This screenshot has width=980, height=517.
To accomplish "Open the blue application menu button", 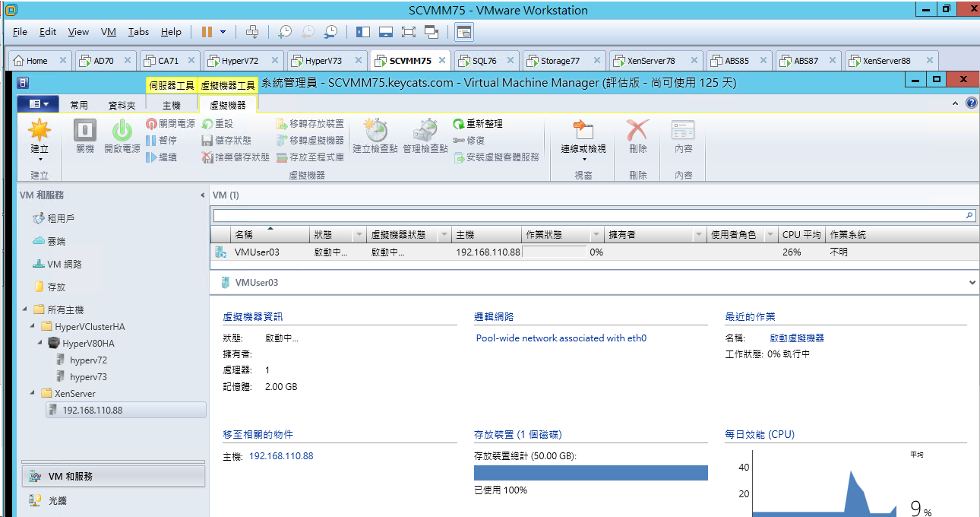I will (x=38, y=104).
